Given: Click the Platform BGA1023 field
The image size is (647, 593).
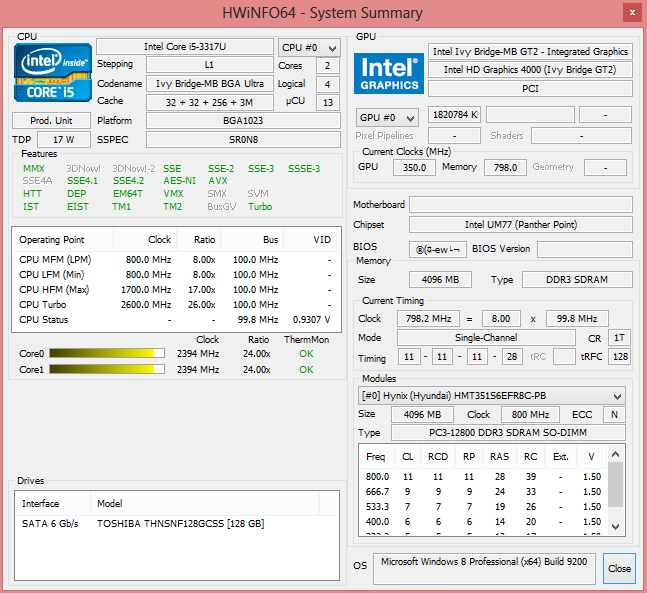Looking at the screenshot, I should [x=243, y=120].
